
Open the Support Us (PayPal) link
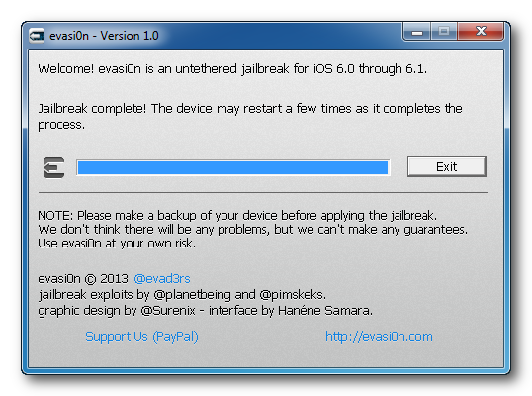[x=141, y=337]
